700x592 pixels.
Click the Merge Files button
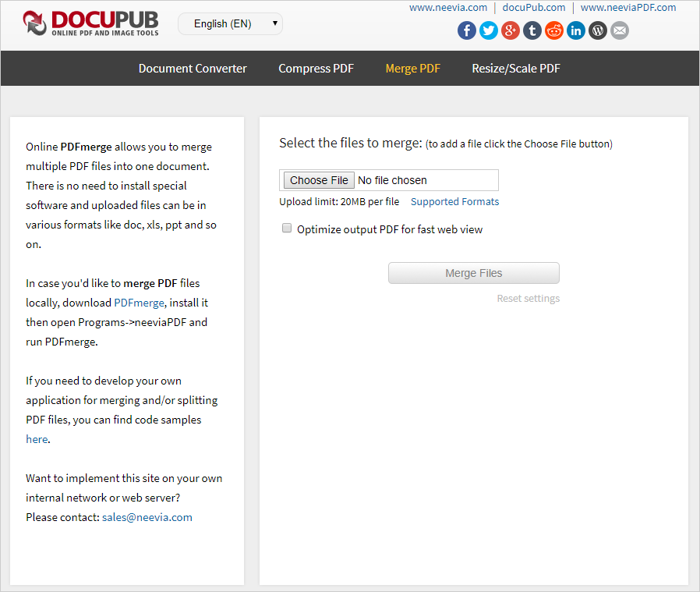[474, 273]
